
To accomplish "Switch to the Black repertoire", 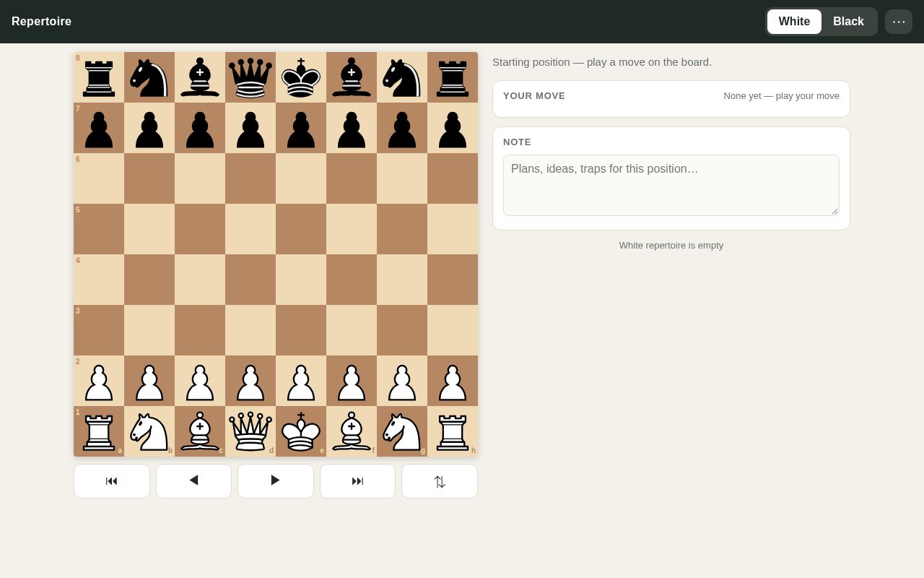I will pos(848,22).
